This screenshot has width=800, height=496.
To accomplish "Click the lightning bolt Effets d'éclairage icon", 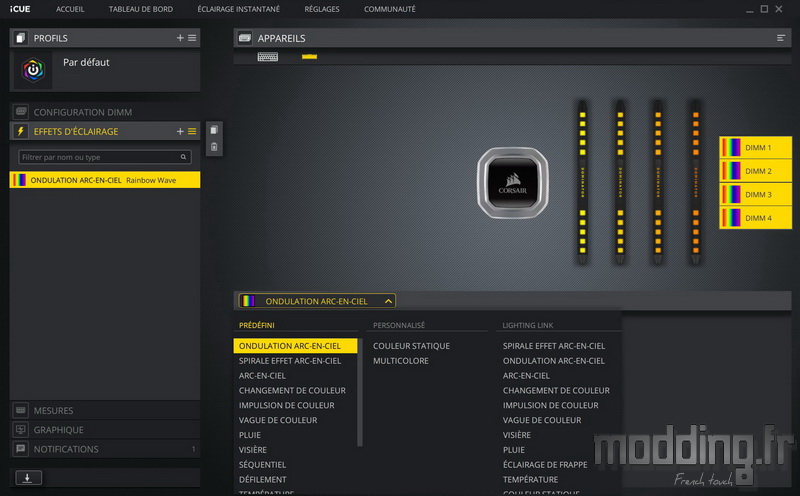I will pyautogui.click(x=20, y=131).
